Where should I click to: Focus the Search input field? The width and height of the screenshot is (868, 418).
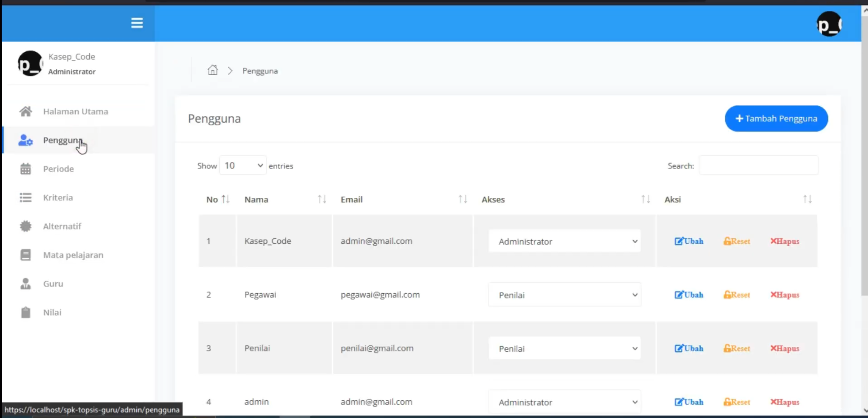[758, 166]
